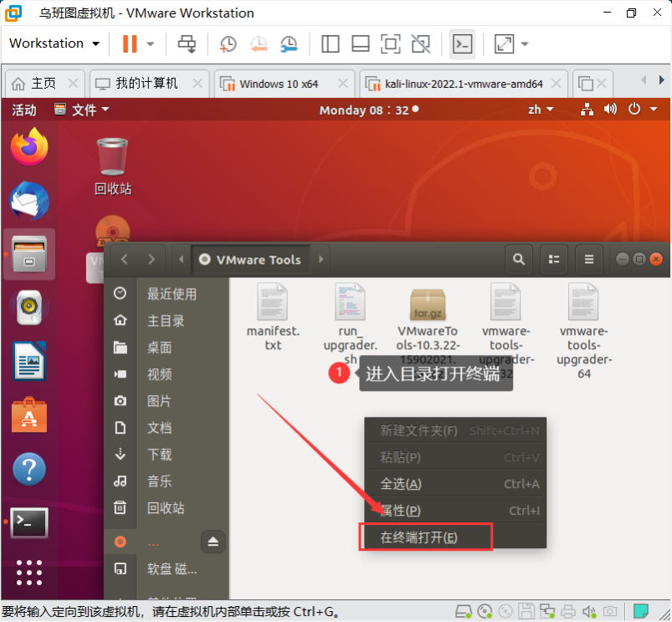This screenshot has height=622, width=672.
Task: Enter full screen mode icon
Action: coord(391,44)
